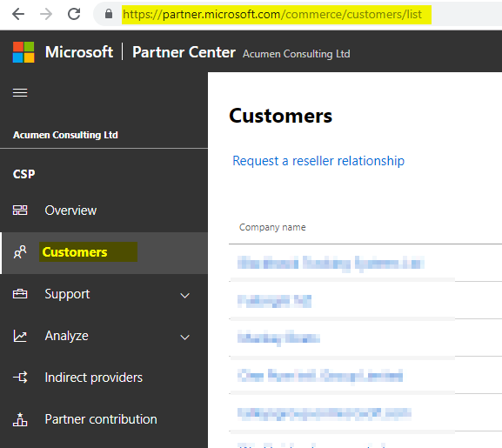
Task: Open Partner contribution in sidebar
Action: [101, 419]
